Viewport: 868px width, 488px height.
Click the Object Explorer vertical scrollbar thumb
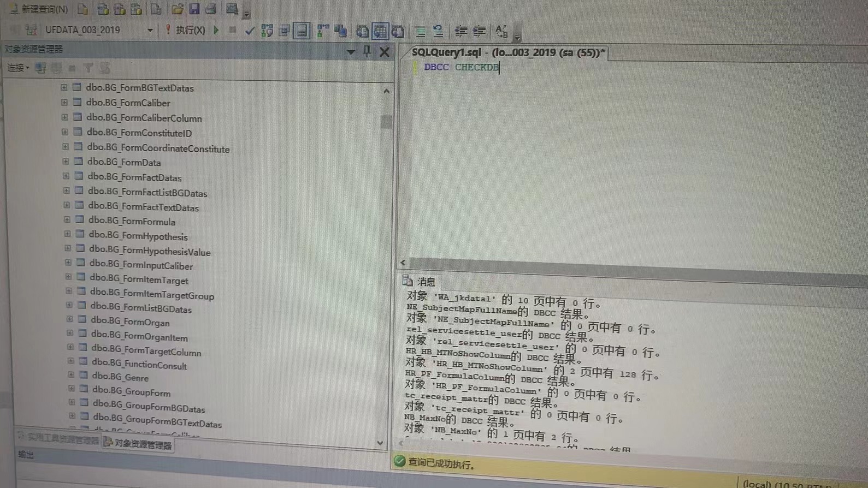click(x=386, y=121)
